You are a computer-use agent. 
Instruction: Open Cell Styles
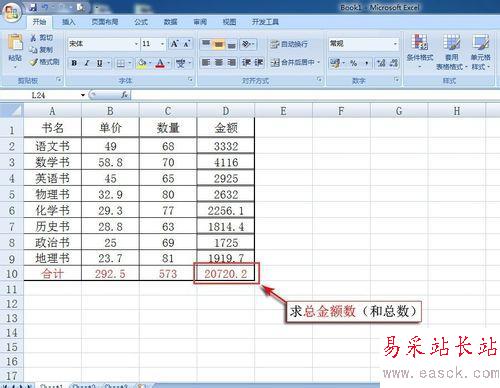(480, 52)
